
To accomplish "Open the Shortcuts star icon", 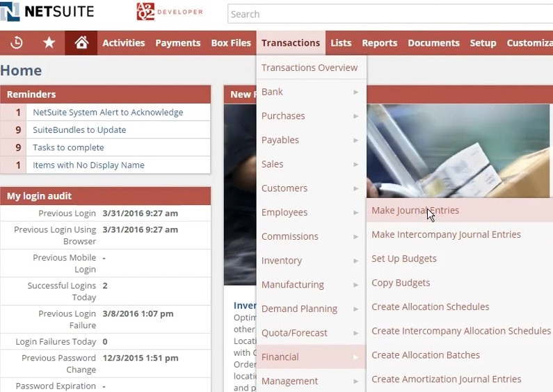I will (49, 42).
